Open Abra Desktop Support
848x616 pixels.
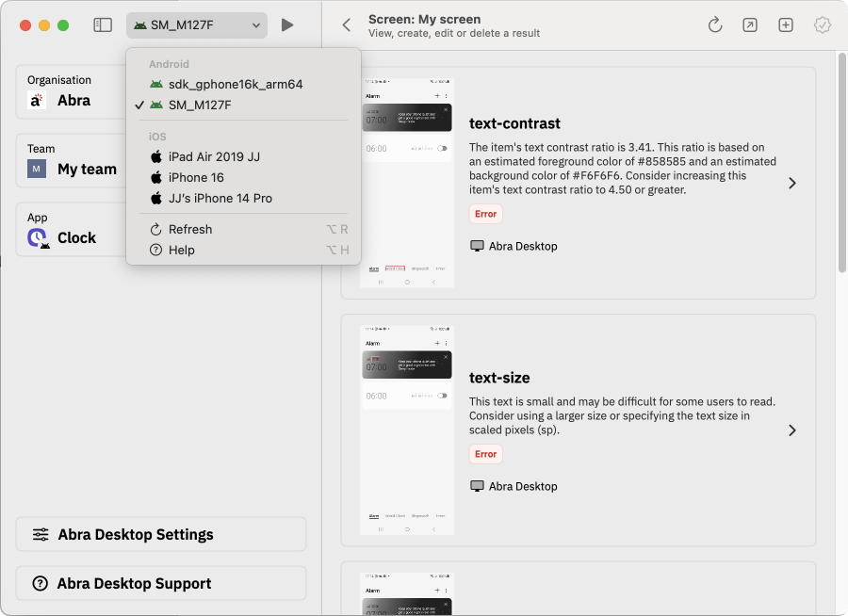(x=161, y=583)
